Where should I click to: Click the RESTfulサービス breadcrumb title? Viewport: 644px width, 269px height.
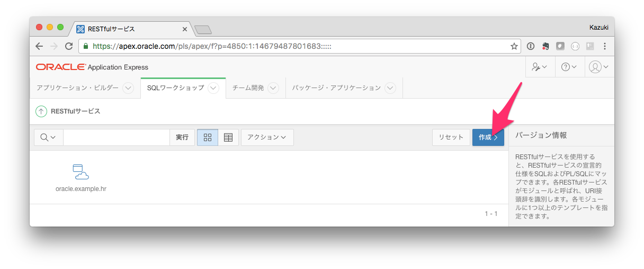pyautogui.click(x=75, y=111)
